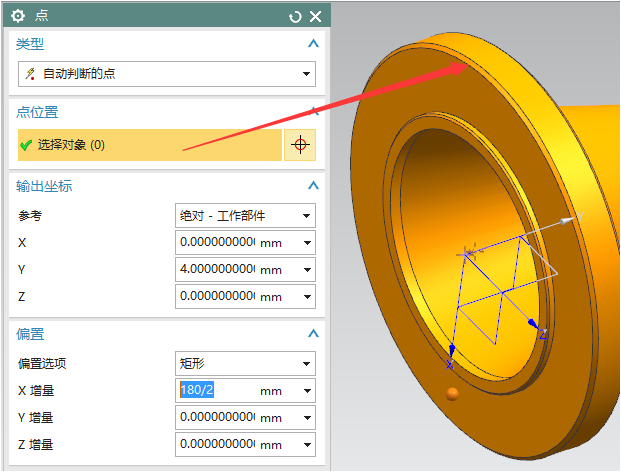The width and height of the screenshot is (621, 472).
Task: Open the Point dialog gear settings
Action: [17, 16]
